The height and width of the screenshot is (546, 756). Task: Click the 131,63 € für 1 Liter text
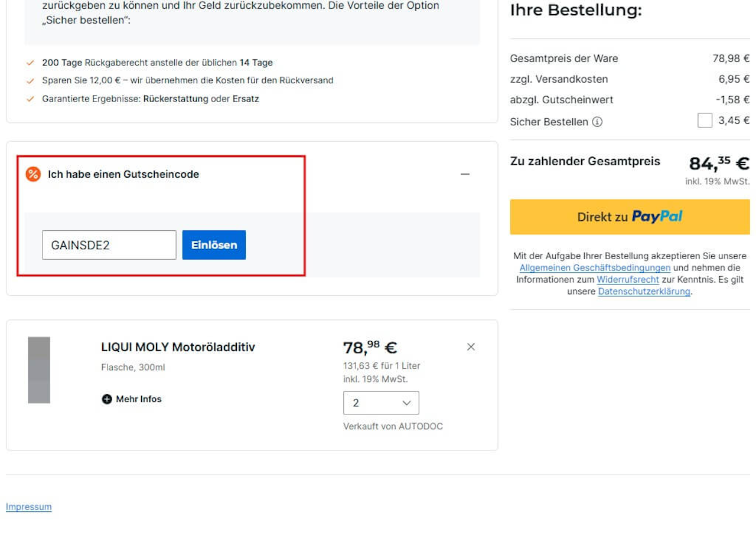point(382,366)
